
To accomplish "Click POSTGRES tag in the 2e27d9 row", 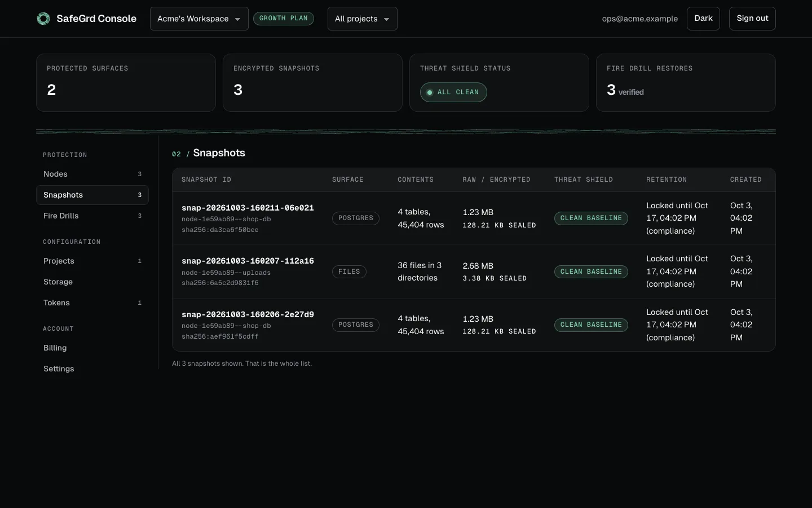I will [356, 325].
